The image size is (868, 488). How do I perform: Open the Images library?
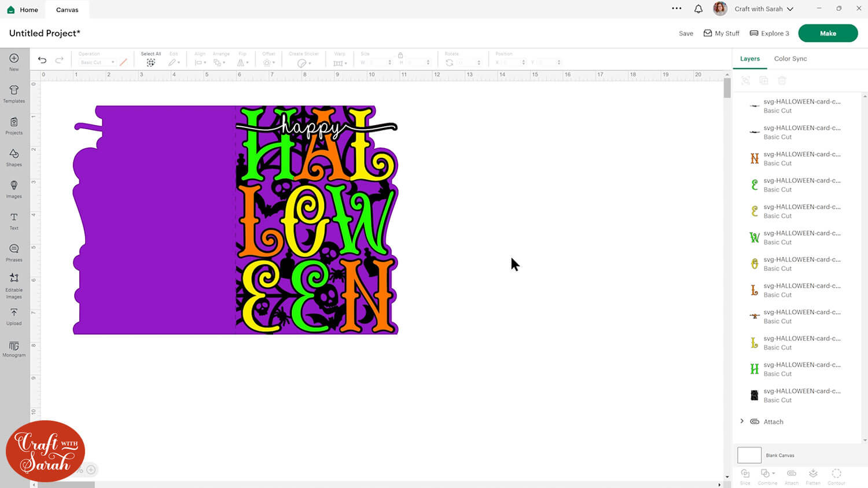(14, 189)
